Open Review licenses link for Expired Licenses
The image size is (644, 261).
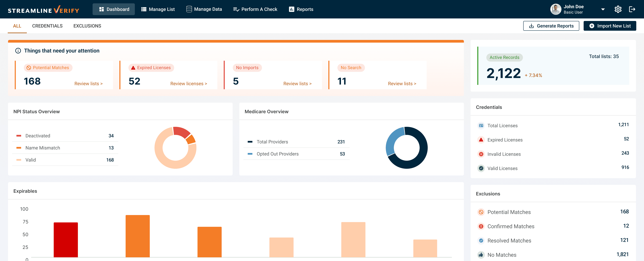[189, 84]
